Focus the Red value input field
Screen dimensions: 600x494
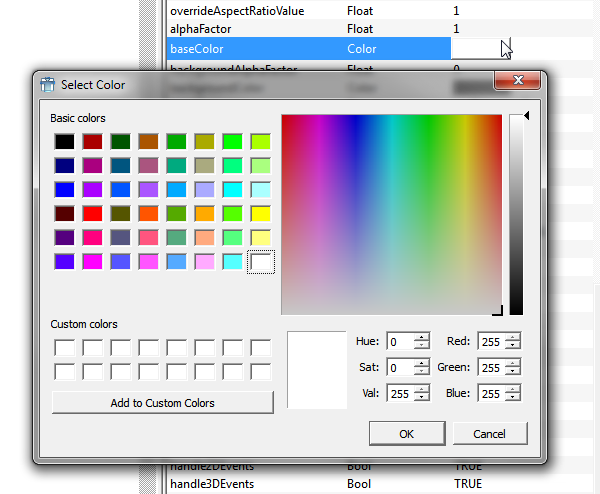(490, 341)
